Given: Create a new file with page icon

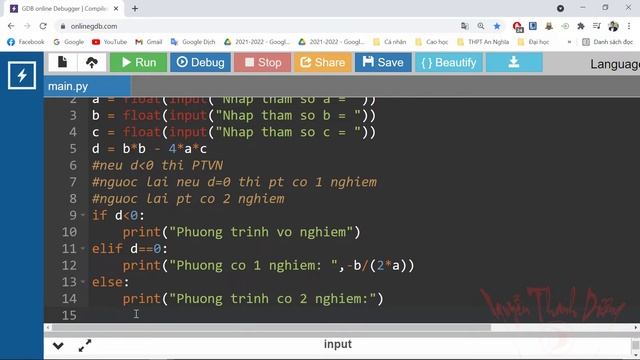Looking at the screenshot, I should pyautogui.click(x=62, y=62).
